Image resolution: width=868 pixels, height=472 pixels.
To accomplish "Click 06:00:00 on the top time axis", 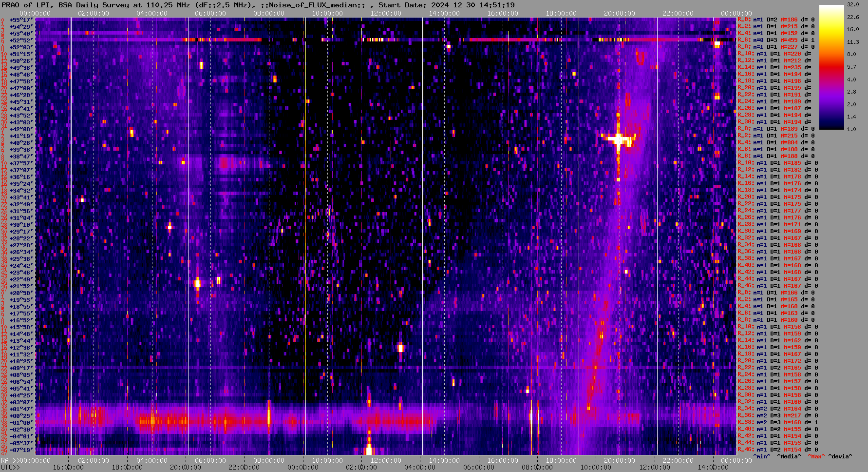I will pyautogui.click(x=210, y=13).
